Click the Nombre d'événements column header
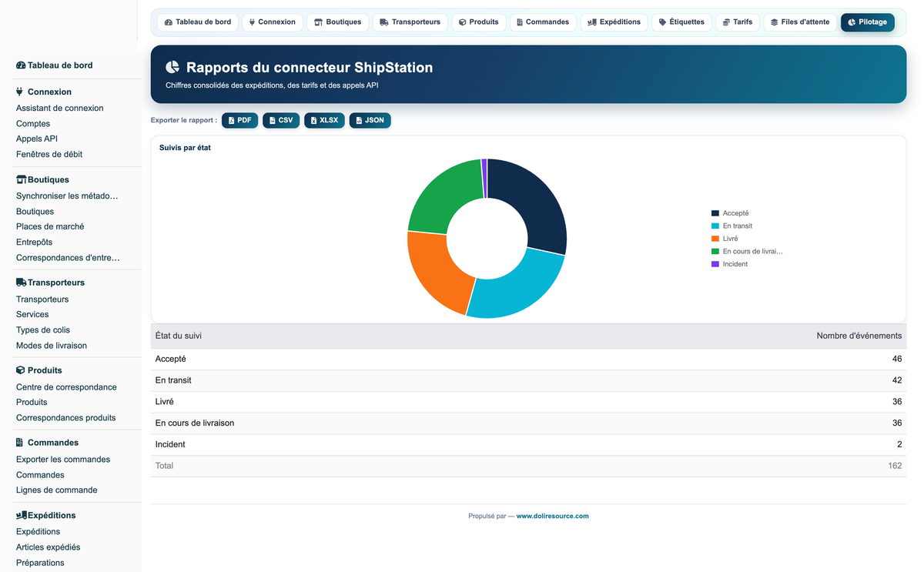 (859, 336)
